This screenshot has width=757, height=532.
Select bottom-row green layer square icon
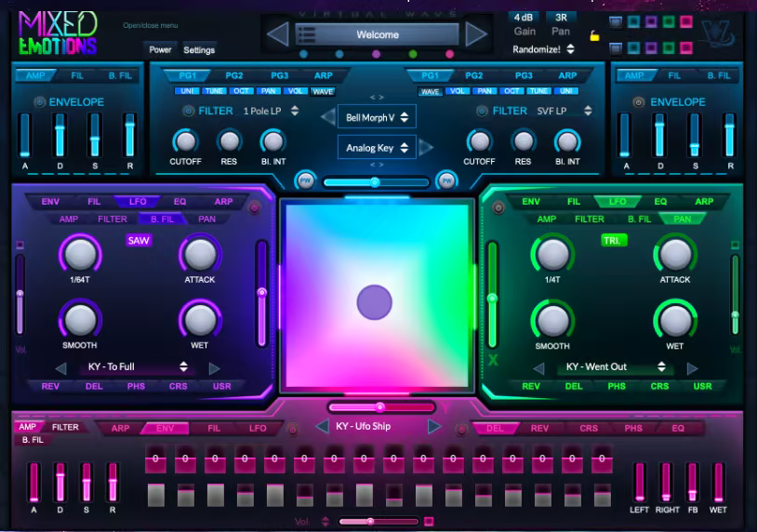669,47
